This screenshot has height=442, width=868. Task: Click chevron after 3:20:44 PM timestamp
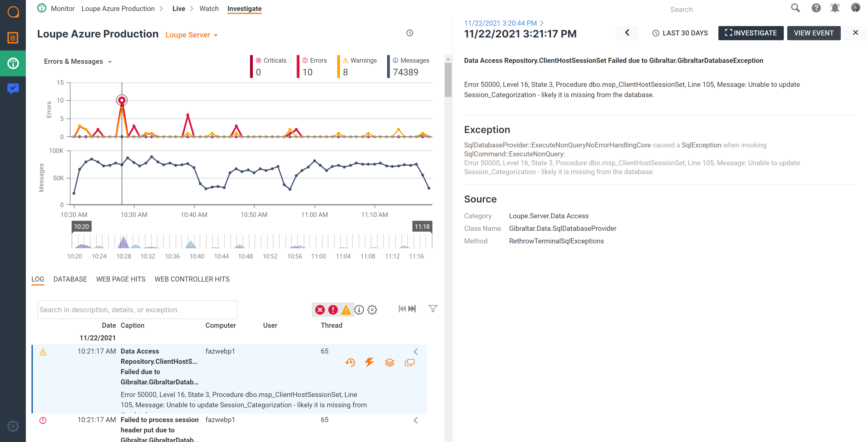pyautogui.click(x=542, y=23)
